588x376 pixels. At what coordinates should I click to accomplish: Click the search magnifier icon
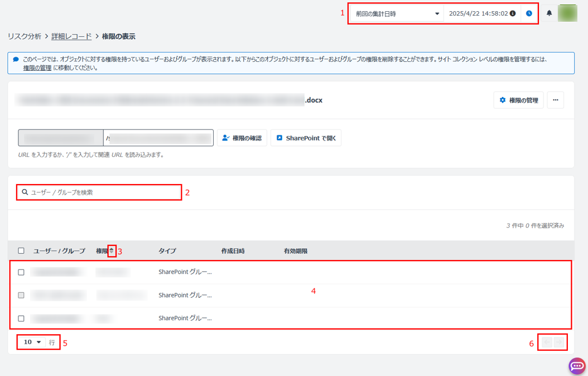coord(25,192)
